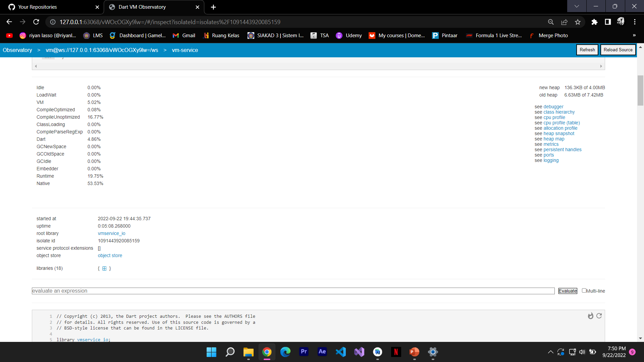644x362 pixels.
Task: Bookmark this page with star icon
Action: (578, 22)
